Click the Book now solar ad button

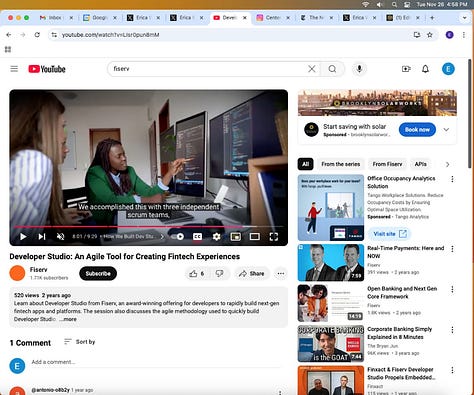(x=417, y=130)
